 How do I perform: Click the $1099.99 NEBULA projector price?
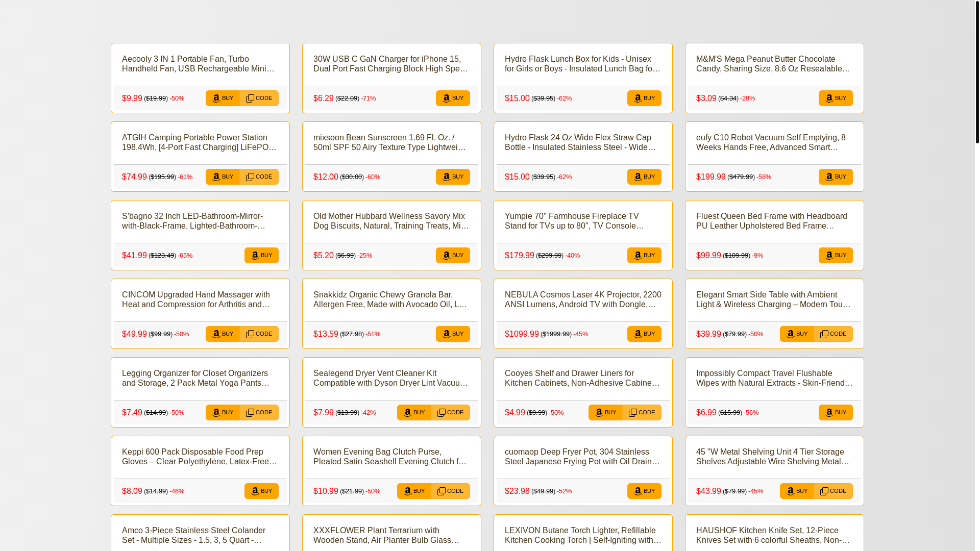coord(522,334)
